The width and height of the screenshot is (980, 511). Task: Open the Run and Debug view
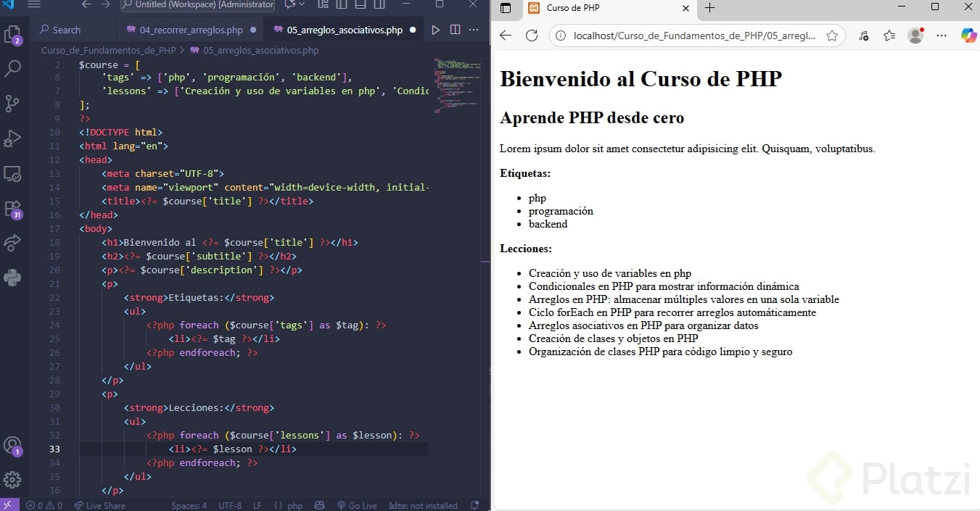(12, 138)
